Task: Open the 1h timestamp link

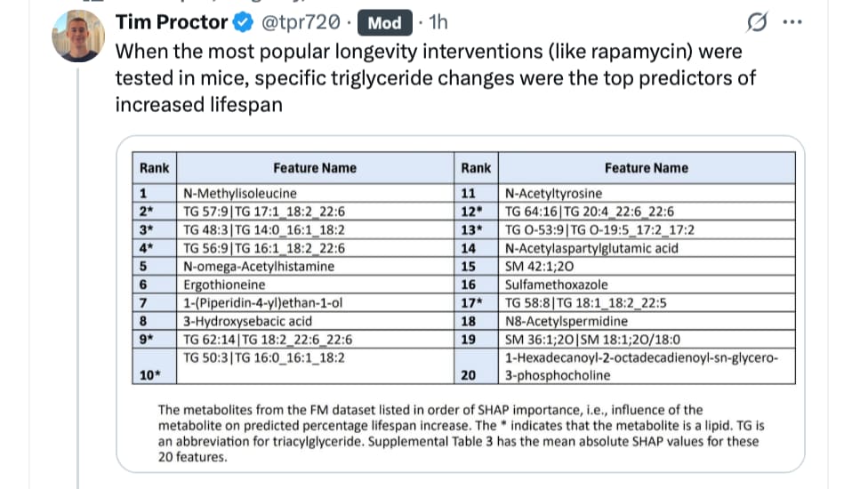Action: coord(438,22)
